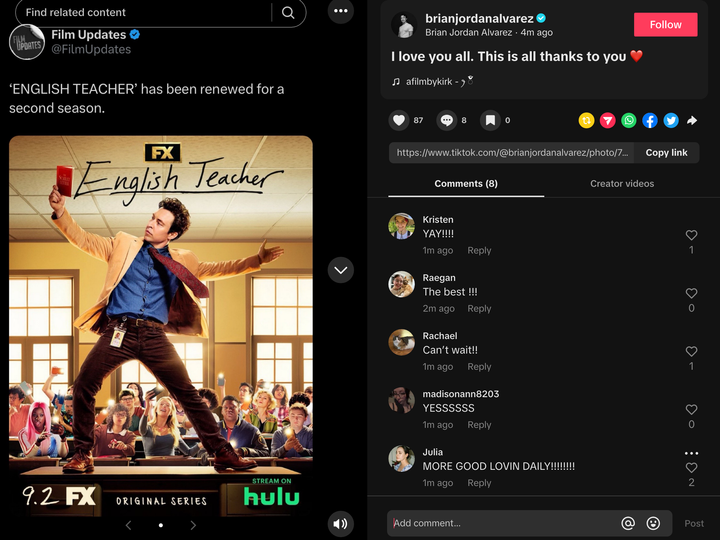The image size is (720, 540).
Task: Click the search magnifier icon
Action: [x=288, y=12]
